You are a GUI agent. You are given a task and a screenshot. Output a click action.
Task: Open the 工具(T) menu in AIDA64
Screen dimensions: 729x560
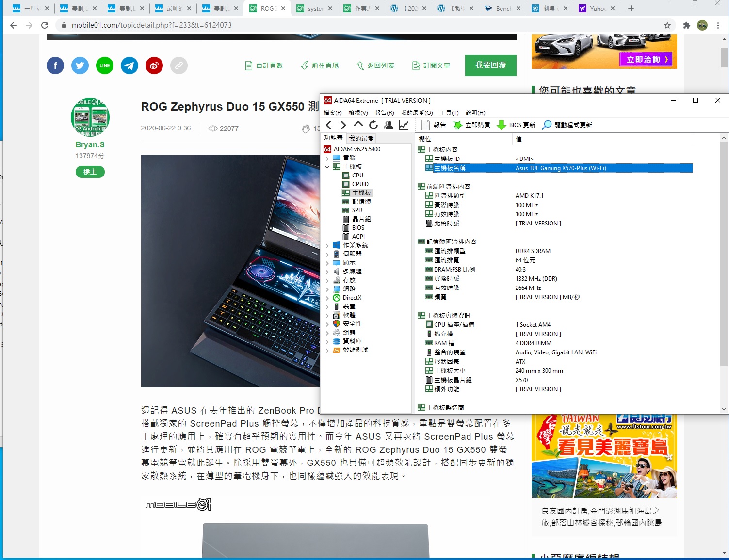450,113
